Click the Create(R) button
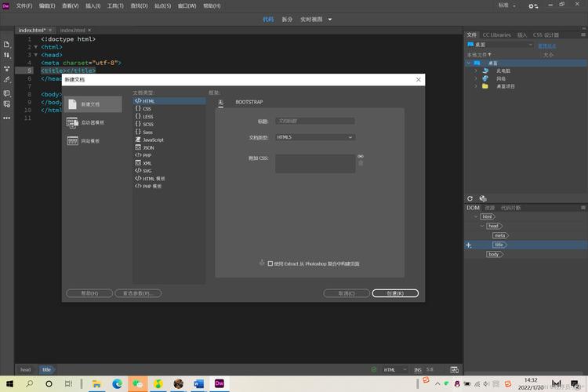The width and height of the screenshot is (588, 392). click(395, 293)
